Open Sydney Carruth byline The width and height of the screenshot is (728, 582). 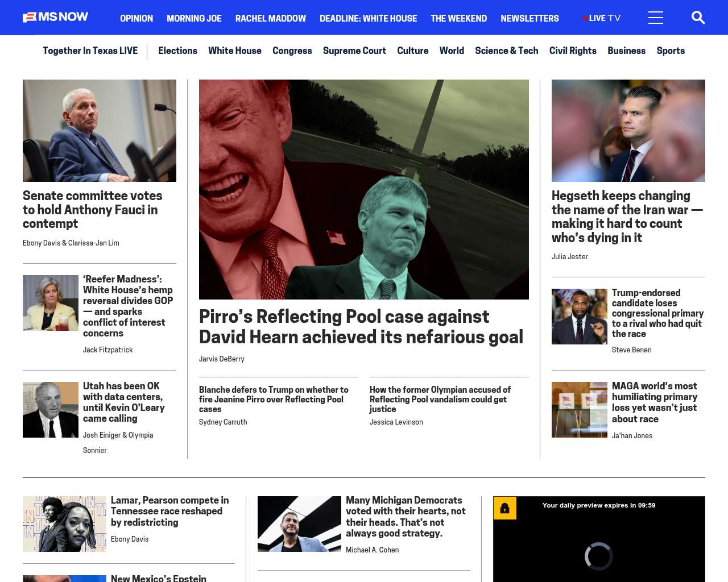(x=223, y=422)
